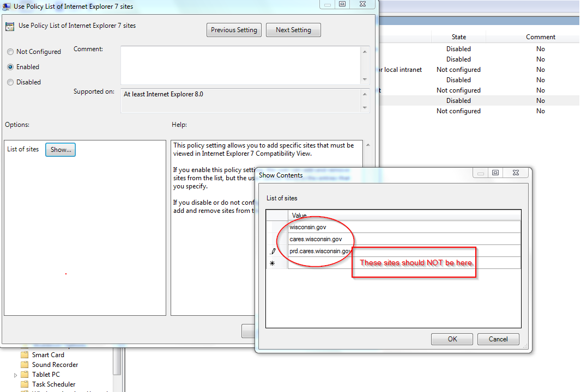Cancel the Show Contents dialog
Screen dimensions: 581x392
pos(498,339)
